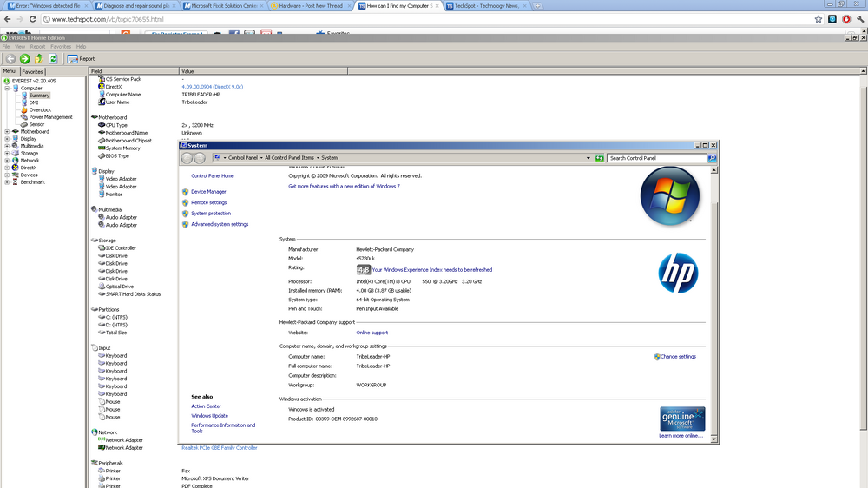The width and height of the screenshot is (868, 488).
Task: Click Realtek PCIe GBE Family Controller link
Action: [x=220, y=447]
